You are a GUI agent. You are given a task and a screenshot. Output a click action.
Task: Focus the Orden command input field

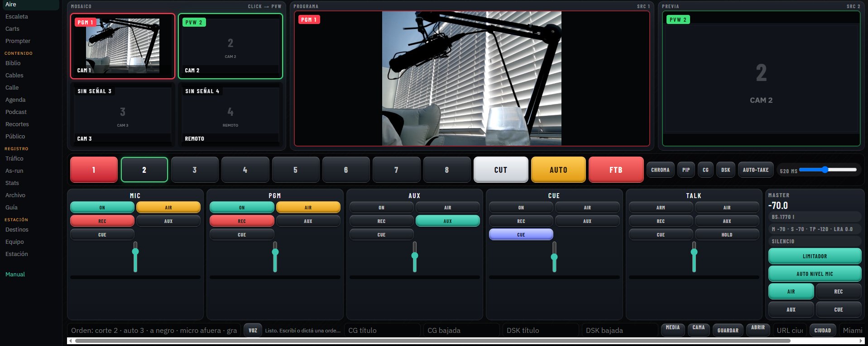click(x=154, y=330)
